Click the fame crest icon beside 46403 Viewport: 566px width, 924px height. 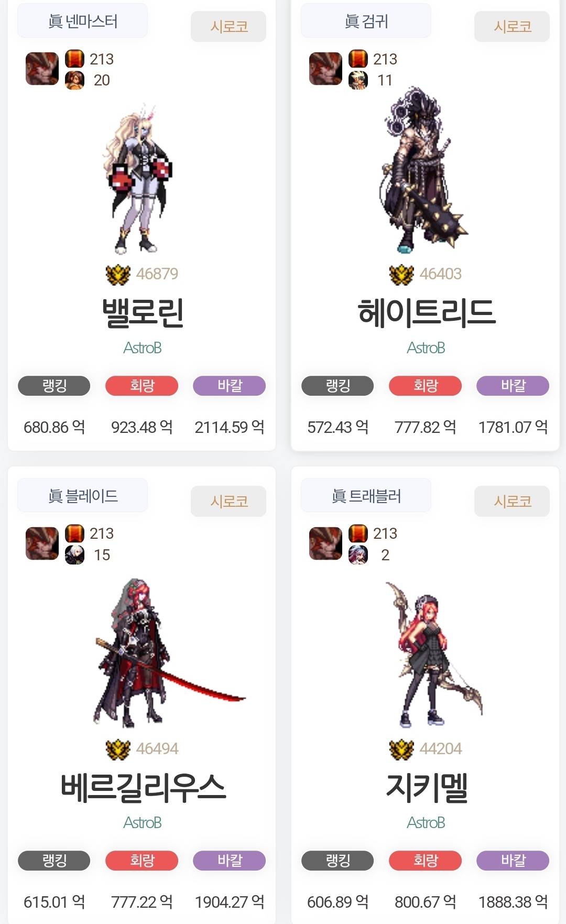coord(401,274)
